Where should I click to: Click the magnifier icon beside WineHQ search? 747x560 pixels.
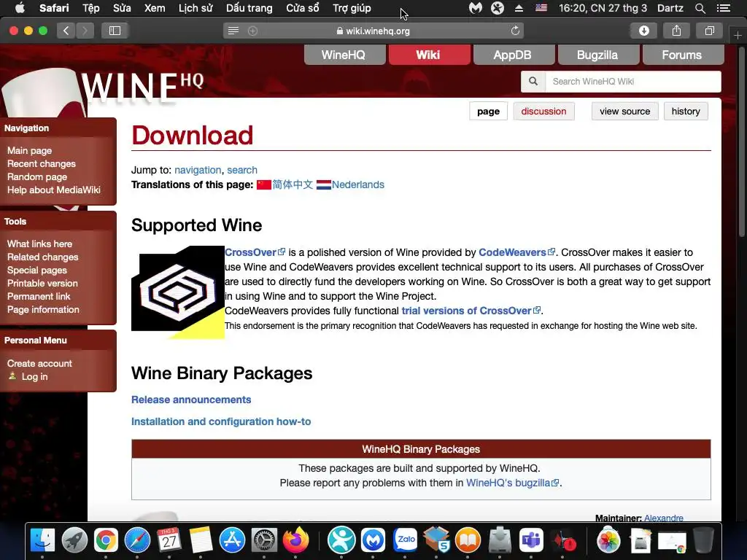point(533,82)
